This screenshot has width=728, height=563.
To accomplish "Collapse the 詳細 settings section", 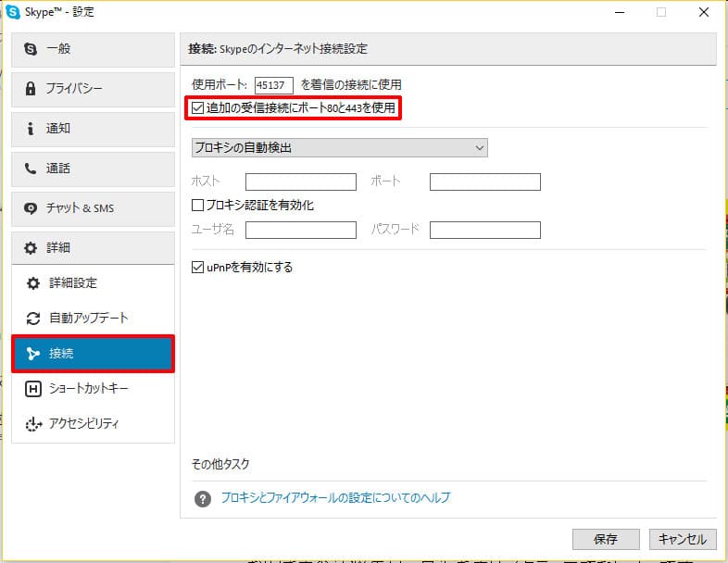I will [93, 248].
